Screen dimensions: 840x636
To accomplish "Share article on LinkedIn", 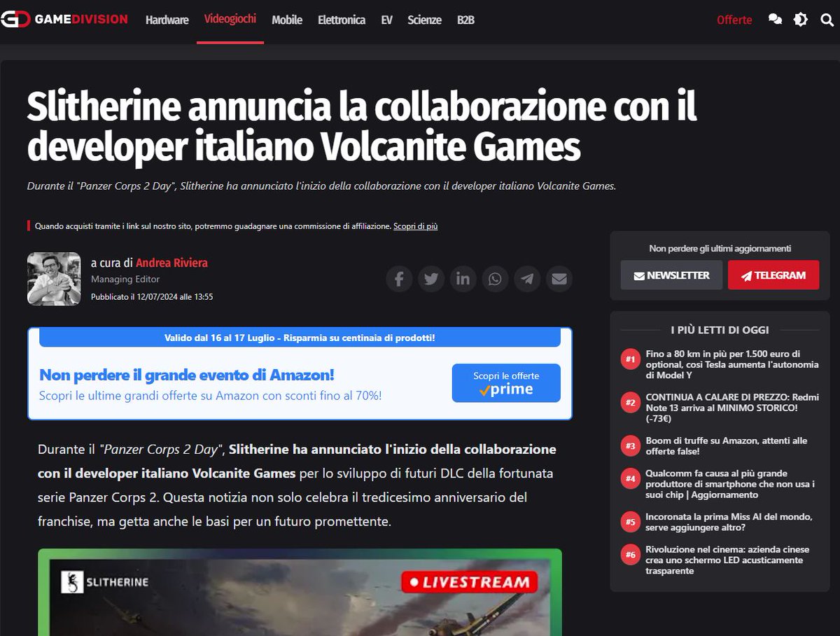I will [x=463, y=279].
